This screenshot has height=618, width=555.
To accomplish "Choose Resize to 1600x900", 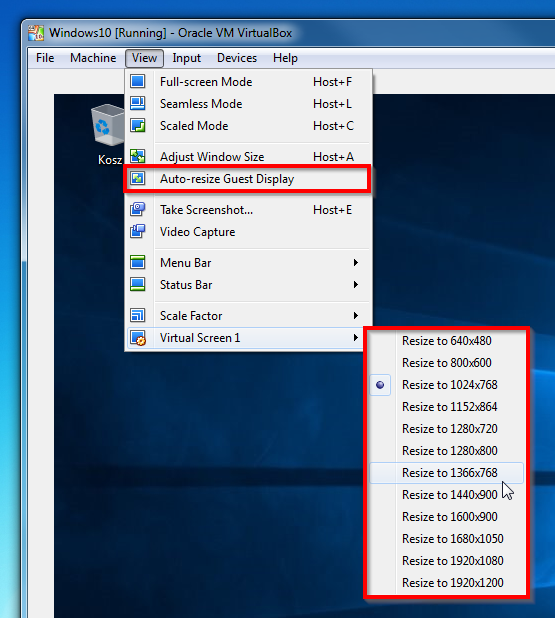I will point(447,517).
